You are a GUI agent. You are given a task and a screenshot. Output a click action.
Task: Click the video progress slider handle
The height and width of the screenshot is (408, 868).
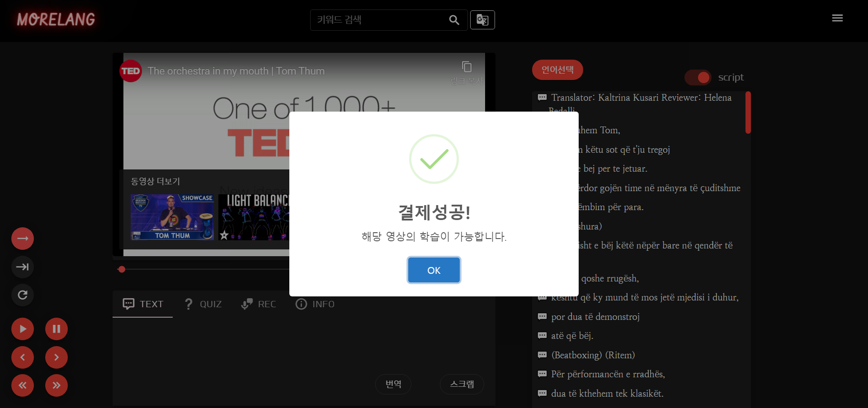(122, 269)
